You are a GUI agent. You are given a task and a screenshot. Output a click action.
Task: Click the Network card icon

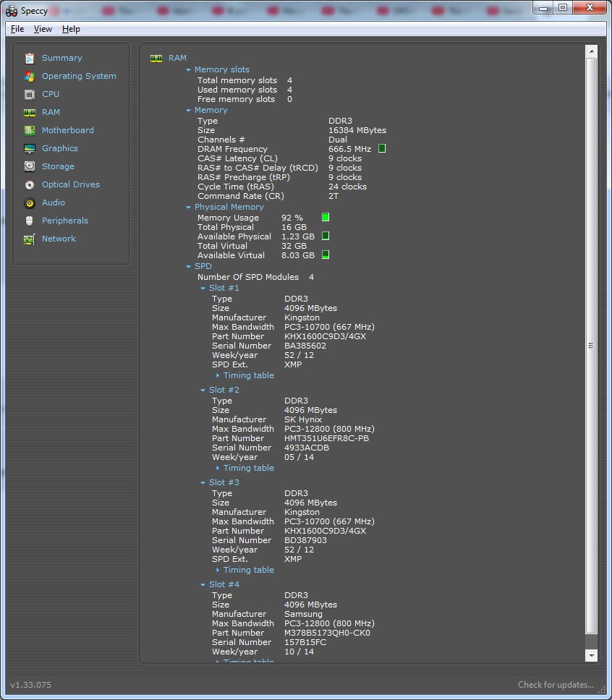click(x=30, y=239)
